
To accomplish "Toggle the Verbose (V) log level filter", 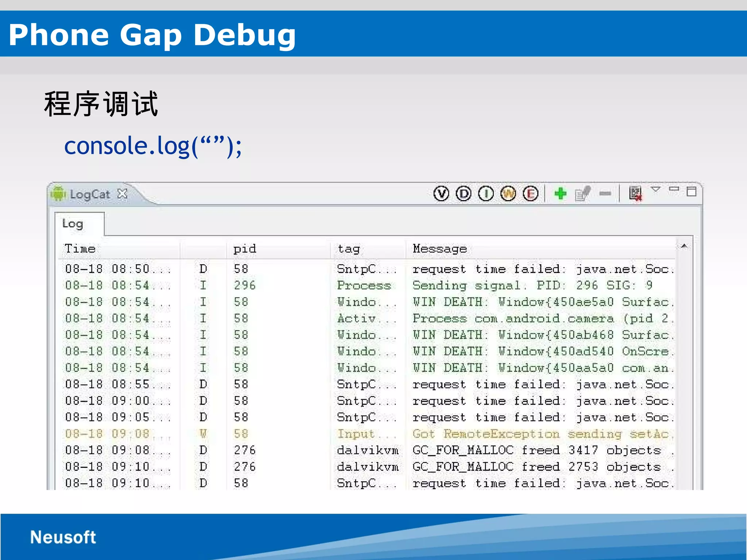I will pos(441,194).
